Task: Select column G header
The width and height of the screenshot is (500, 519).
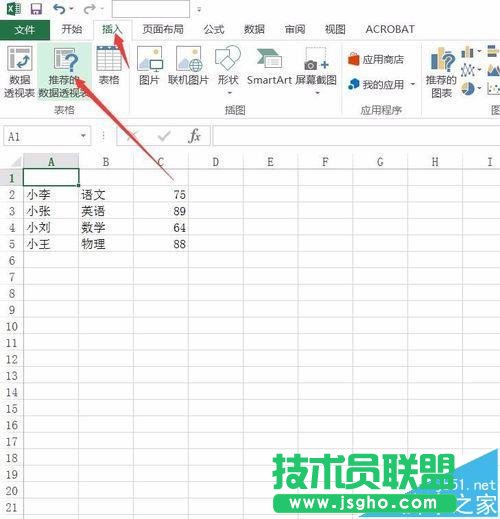Action: tap(380, 162)
